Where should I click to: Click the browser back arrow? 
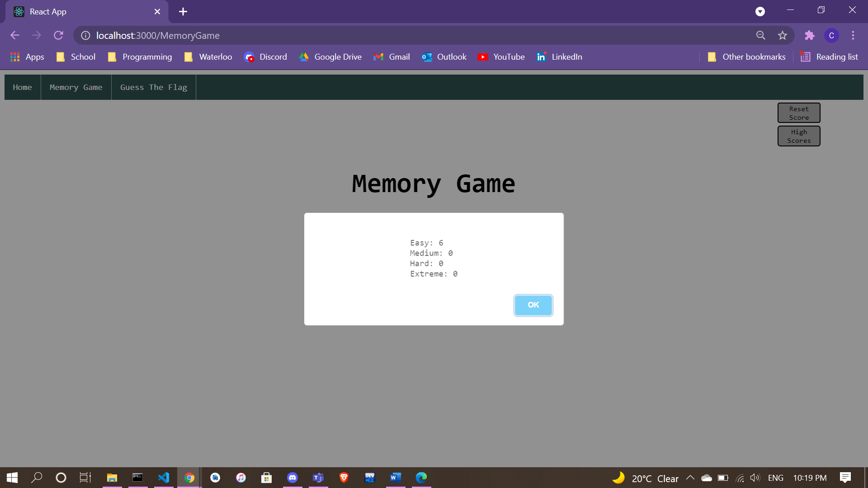click(15, 35)
